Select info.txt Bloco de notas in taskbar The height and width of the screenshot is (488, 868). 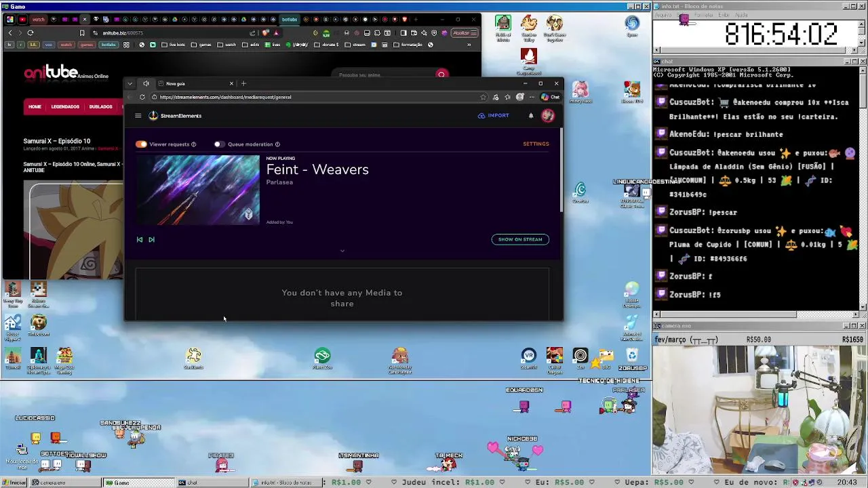tap(287, 483)
